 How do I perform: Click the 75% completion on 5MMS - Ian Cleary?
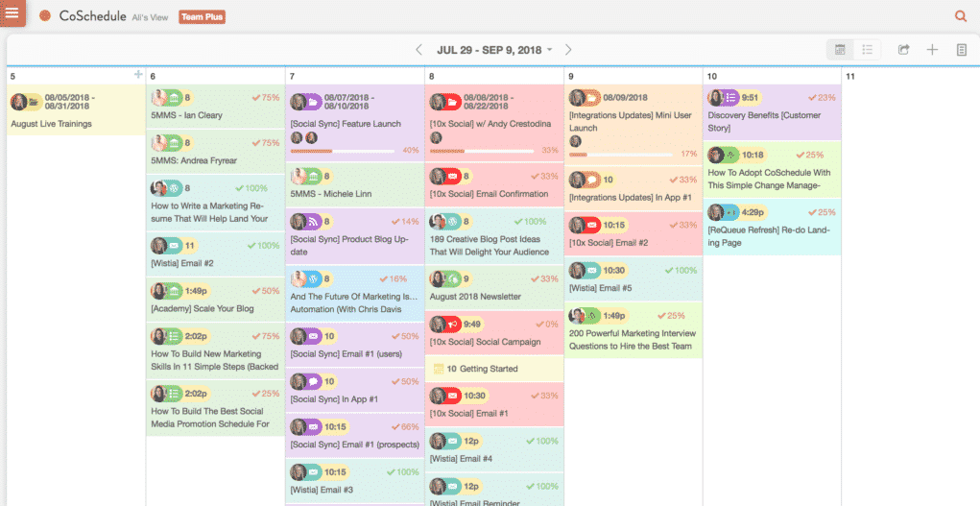(266, 98)
